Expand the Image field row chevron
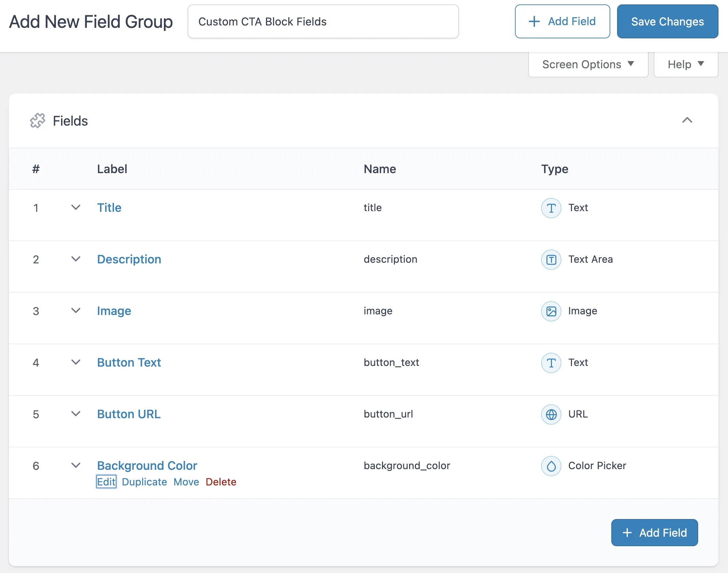Image resolution: width=728 pixels, height=573 pixels. pyautogui.click(x=76, y=310)
